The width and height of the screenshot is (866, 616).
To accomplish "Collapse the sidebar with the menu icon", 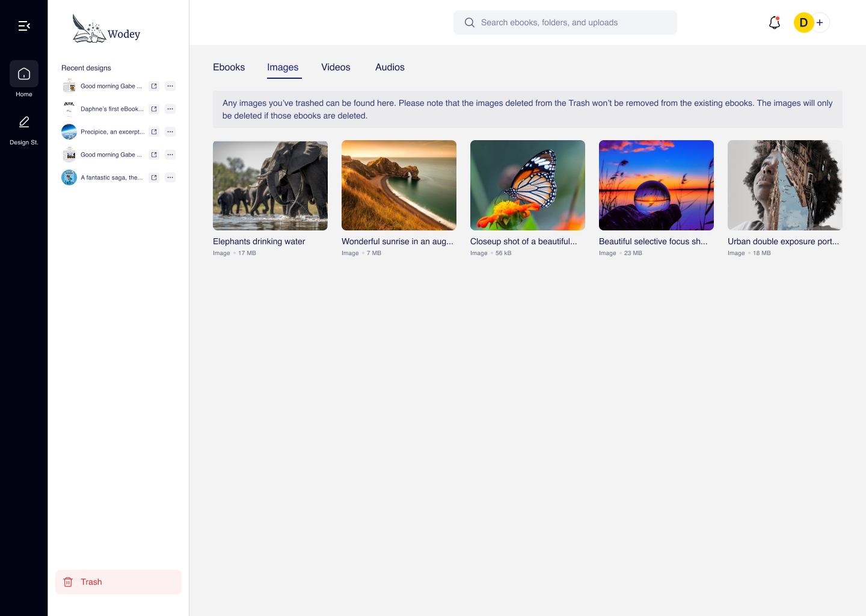I will click(24, 26).
